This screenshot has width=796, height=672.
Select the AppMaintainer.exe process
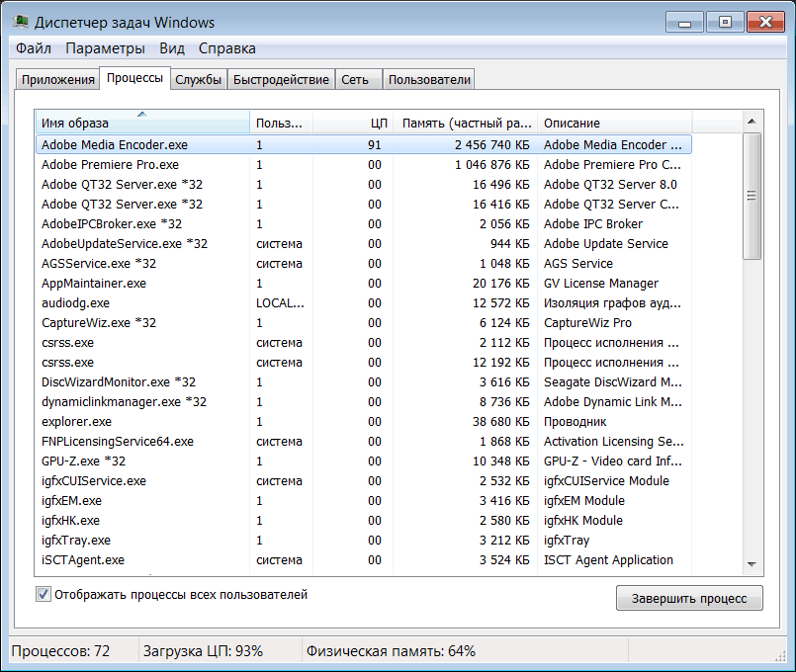click(x=364, y=283)
